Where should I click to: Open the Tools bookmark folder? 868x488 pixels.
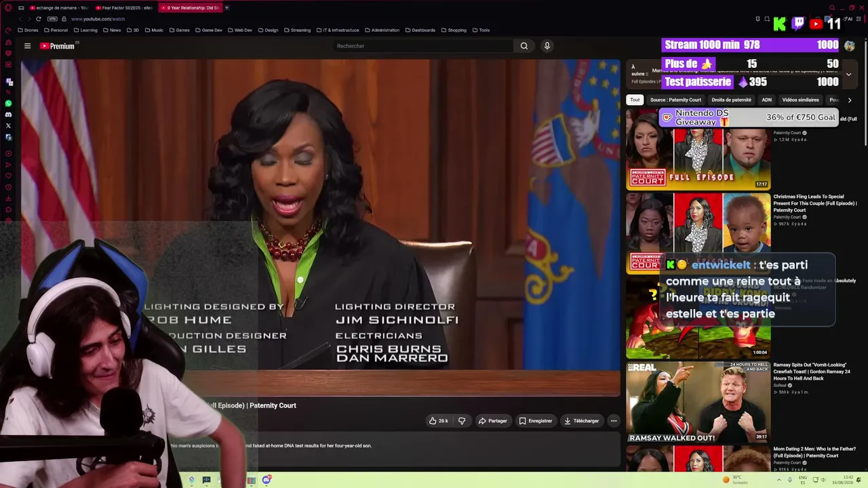481,30
